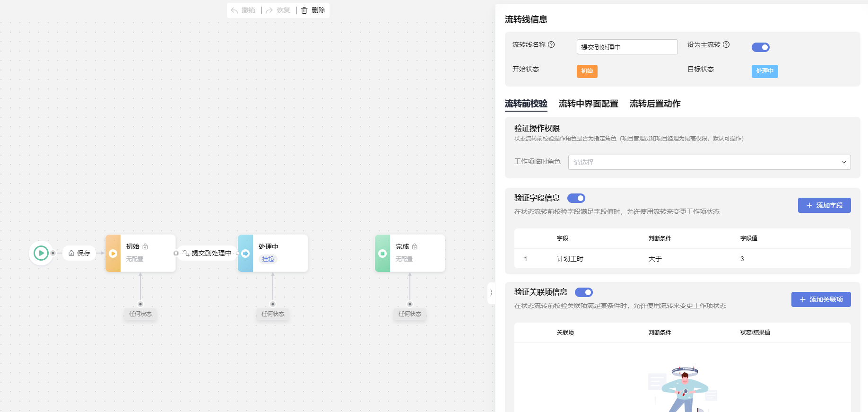The image size is (868, 412).
Task: Click the orange 初始 start state tag
Action: tap(587, 71)
